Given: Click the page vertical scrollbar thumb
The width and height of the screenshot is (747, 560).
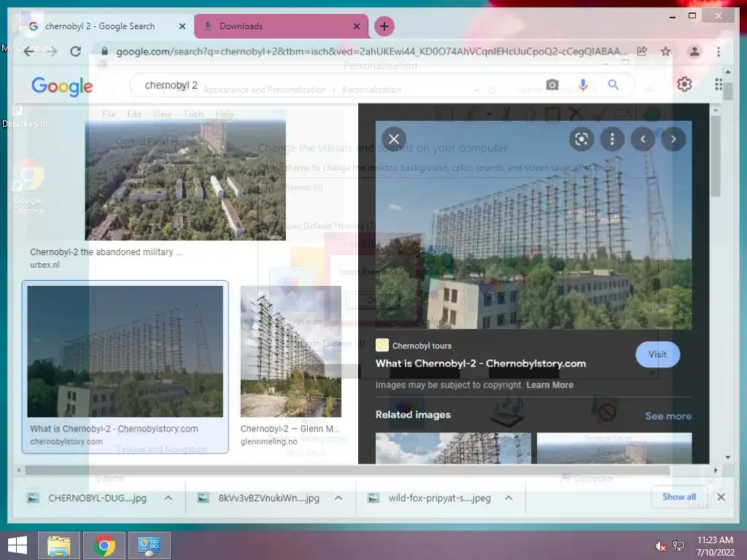Looking at the screenshot, I should coord(727,90).
